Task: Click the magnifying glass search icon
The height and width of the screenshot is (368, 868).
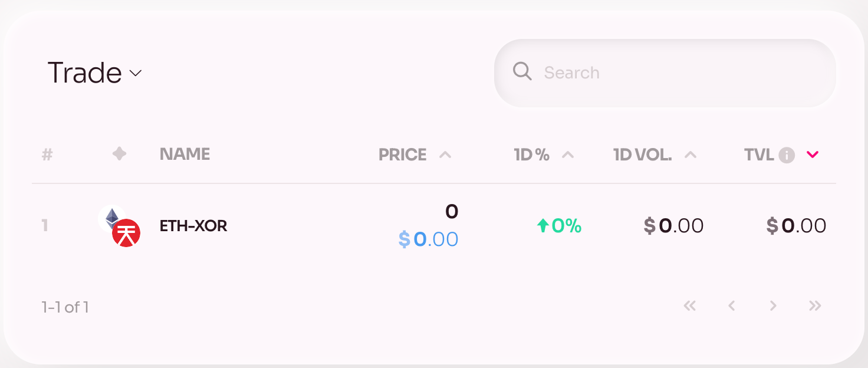Action: point(522,71)
